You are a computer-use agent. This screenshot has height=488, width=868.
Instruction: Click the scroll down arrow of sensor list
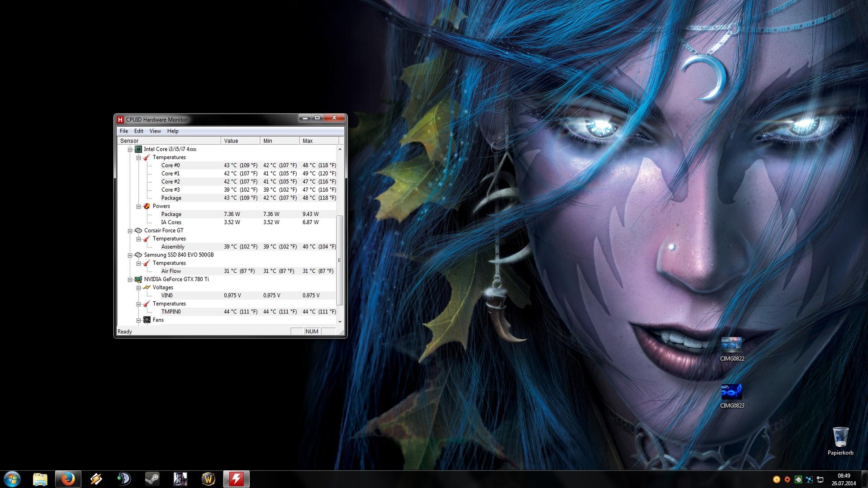coord(340,322)
